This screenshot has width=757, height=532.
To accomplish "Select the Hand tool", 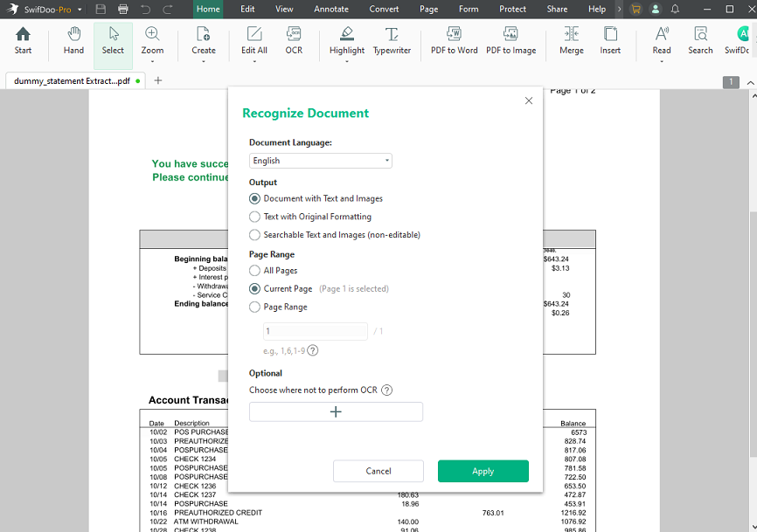I will pos(73,41).
